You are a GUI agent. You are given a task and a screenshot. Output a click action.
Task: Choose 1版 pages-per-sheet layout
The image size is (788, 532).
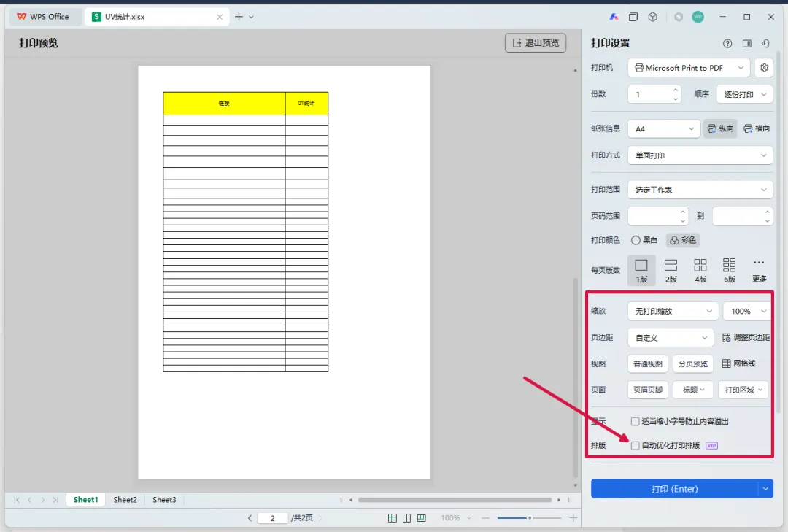point(641,271)
